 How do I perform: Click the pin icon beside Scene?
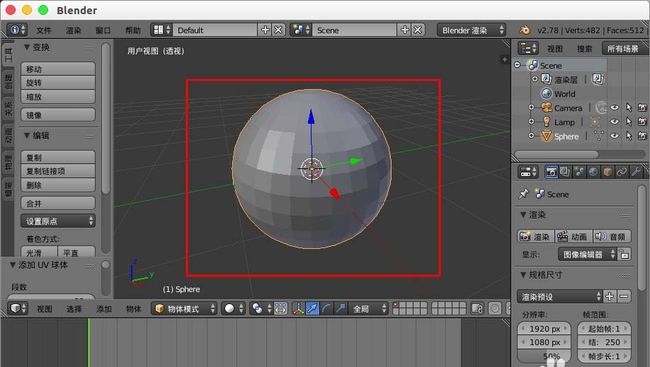(524, 194)
